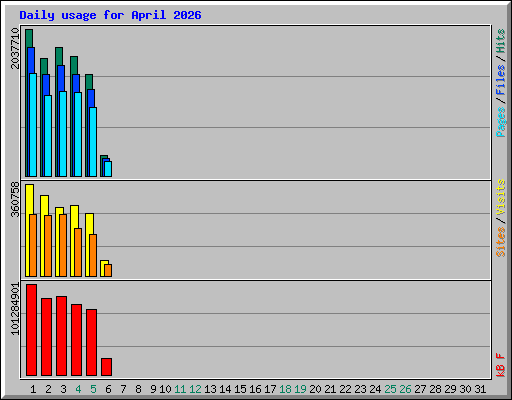Click the red KB bar for day 5
The image size is (512, 400).
click(x=91, y=342)
